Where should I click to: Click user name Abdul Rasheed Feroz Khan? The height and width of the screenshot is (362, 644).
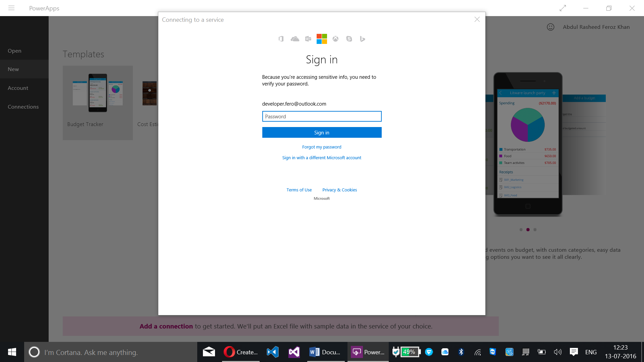[x=596, y=27]
